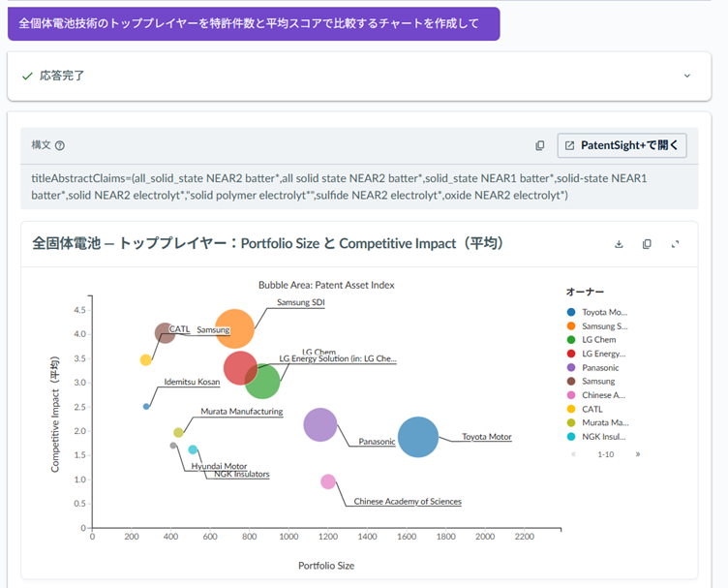
Task: Copy the chart to clipboard
Action: click(x=647, y=244)
